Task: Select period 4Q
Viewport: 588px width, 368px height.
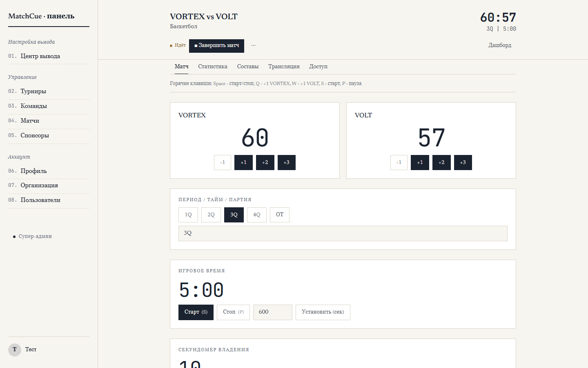Action: [x=257, y=215]
